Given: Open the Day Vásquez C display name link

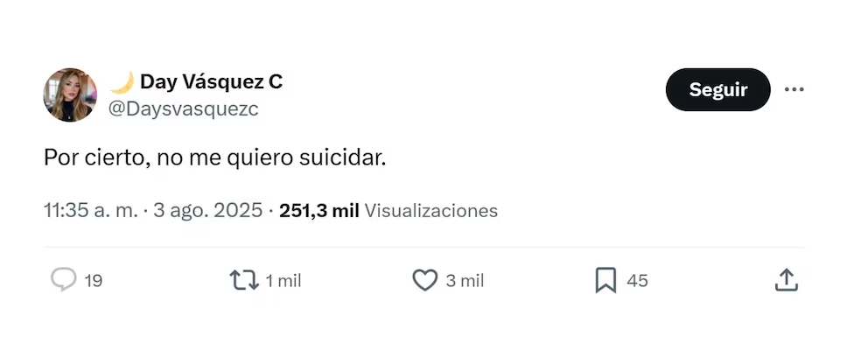Looking at the screenshot, I should point(211,82).
